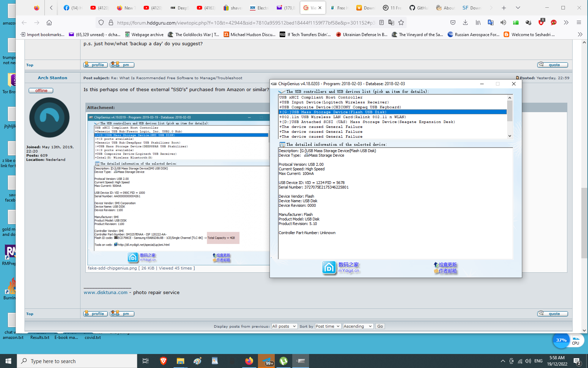Screen dimensions: 588x368
Task: Open the 'Post time' sort dropdown
Action: tap(328, 326)
